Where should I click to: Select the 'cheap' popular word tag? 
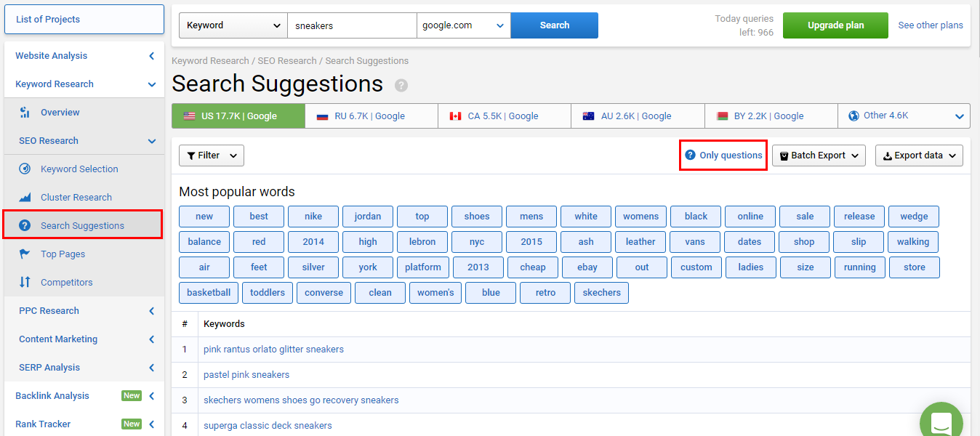pyautogui.click(x=533, y=267)
